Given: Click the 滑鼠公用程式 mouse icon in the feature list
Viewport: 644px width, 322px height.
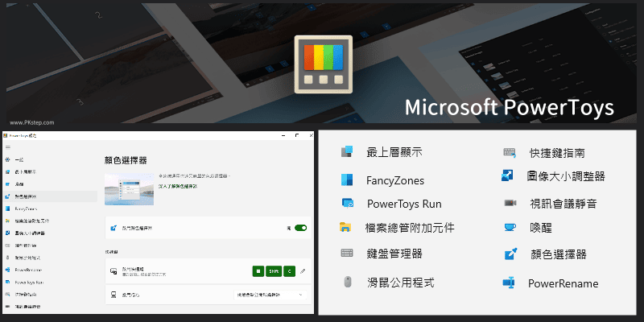Looking at the screenshot, I should (348, 282).
